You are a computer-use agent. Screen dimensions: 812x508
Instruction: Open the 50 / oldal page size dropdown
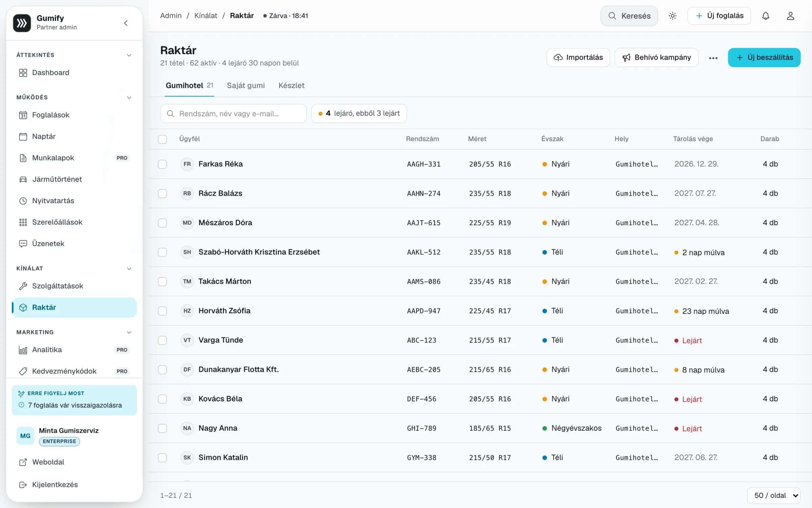(x=774, y=495)
